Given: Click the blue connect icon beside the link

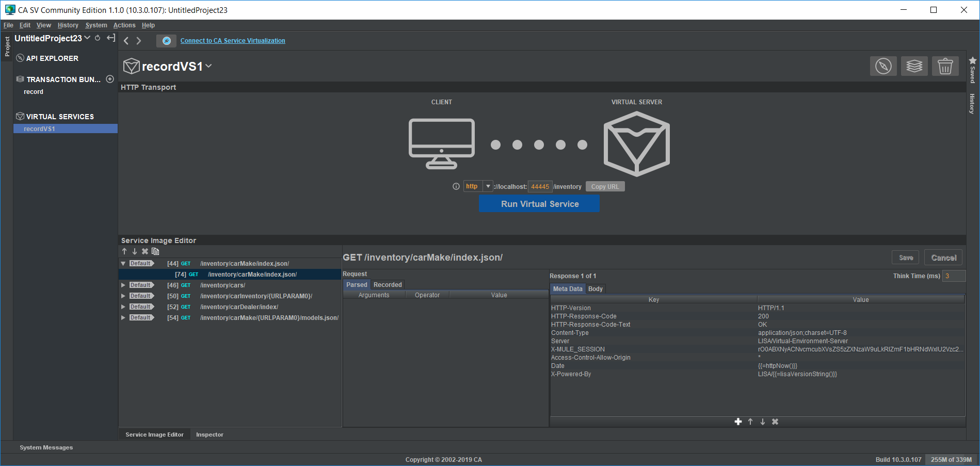Looking at the screenshot, I should (167, 41).
